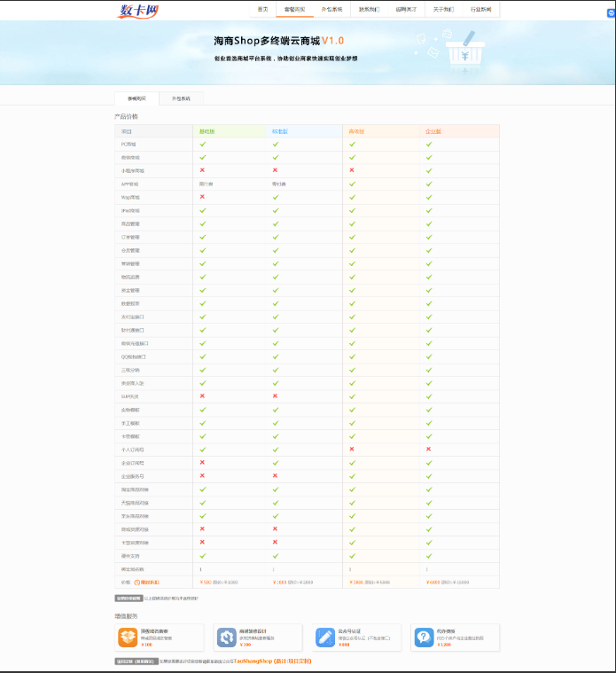Click 企业版 green check in 数据报表 row
Screen dimensions: 616x673
pyautogui.click(x=429, y=303)
